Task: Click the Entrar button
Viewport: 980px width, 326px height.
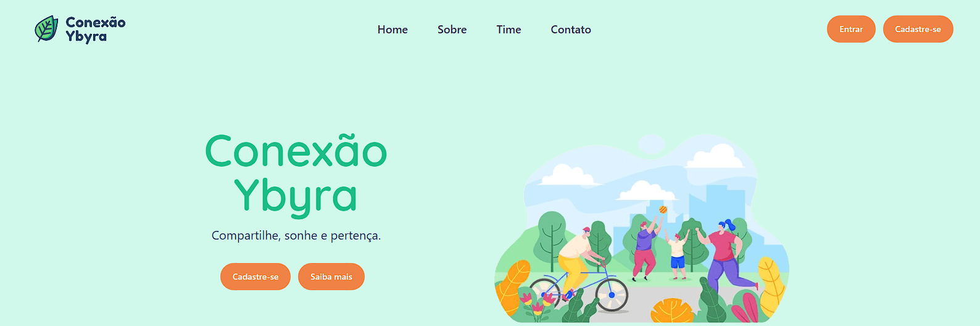Action: coord(851,29)
